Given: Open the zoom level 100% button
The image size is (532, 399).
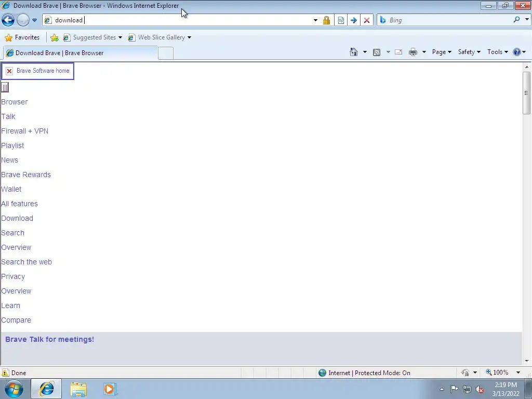Looking at the screenshot, I should point(497,373).
